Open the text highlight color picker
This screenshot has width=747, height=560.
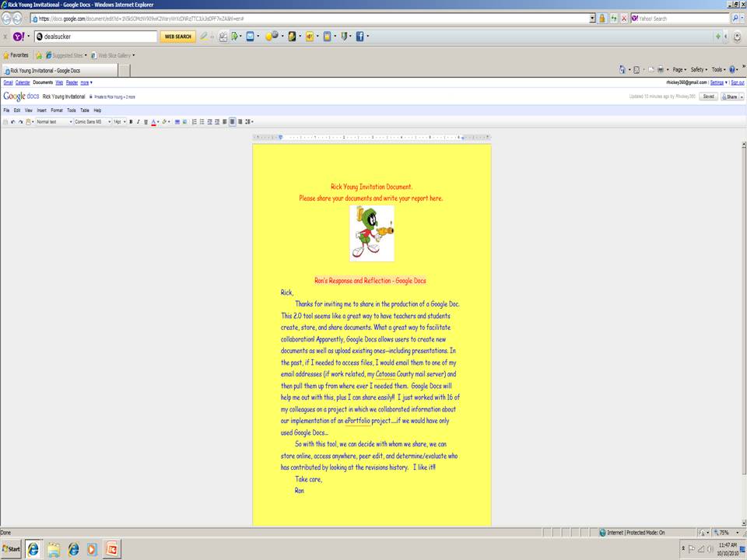click(165, 122)
